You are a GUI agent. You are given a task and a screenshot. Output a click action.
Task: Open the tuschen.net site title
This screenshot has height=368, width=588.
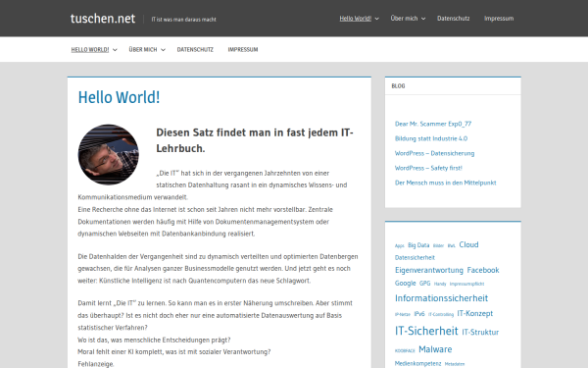click(103, 19)
